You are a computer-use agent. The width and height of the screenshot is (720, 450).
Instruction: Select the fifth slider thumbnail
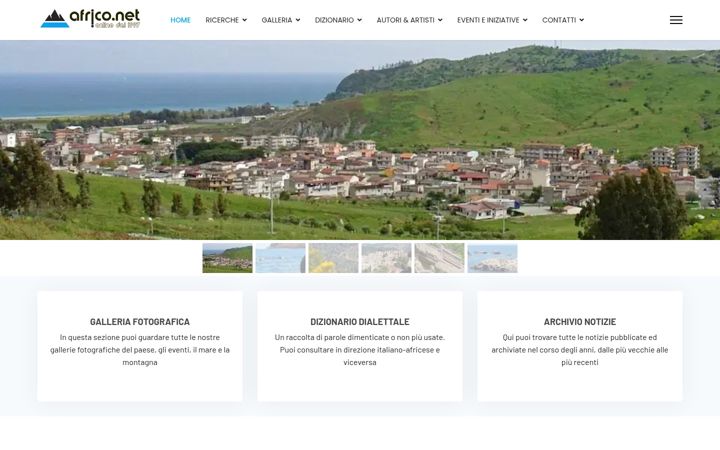click(x=439, y=258)
